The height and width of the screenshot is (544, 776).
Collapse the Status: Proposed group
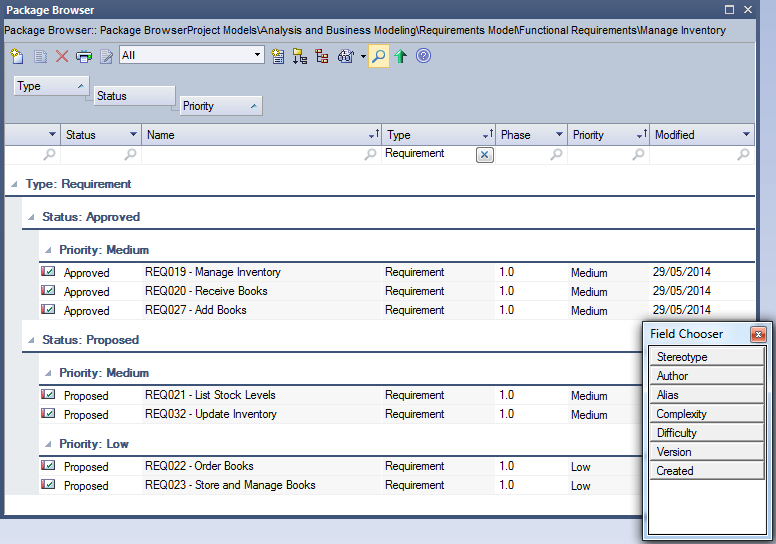[31, 340]
